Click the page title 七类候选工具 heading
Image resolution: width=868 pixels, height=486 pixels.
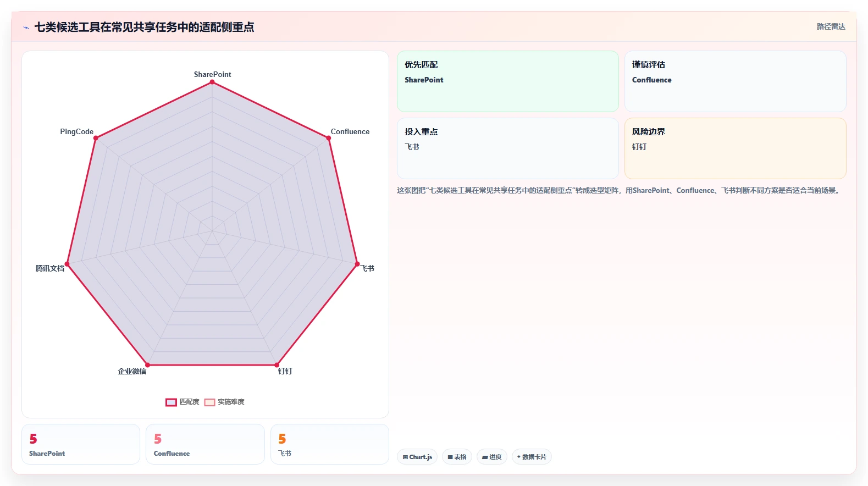tap(144, 27)
